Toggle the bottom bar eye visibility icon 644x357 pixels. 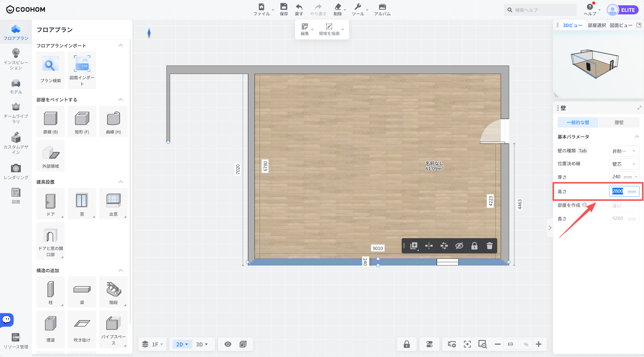click(x=228, y=344)
